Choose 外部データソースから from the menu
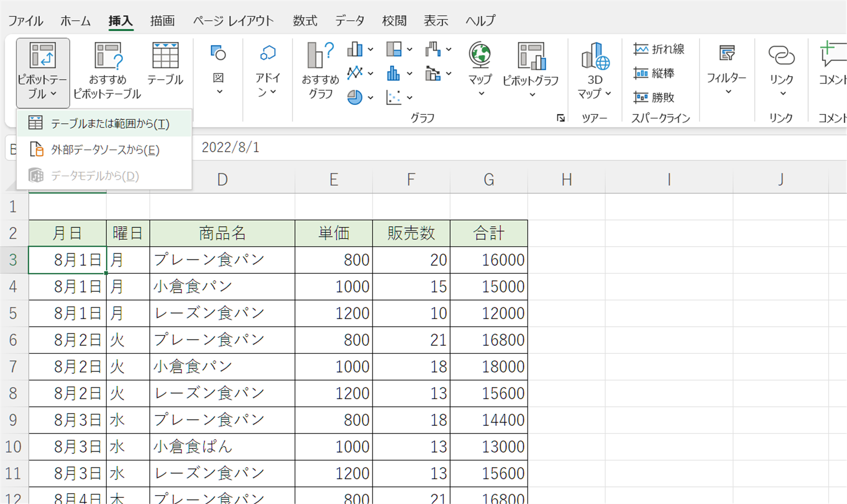Viewport: 847px width, 504px height. tap(104, 150)
